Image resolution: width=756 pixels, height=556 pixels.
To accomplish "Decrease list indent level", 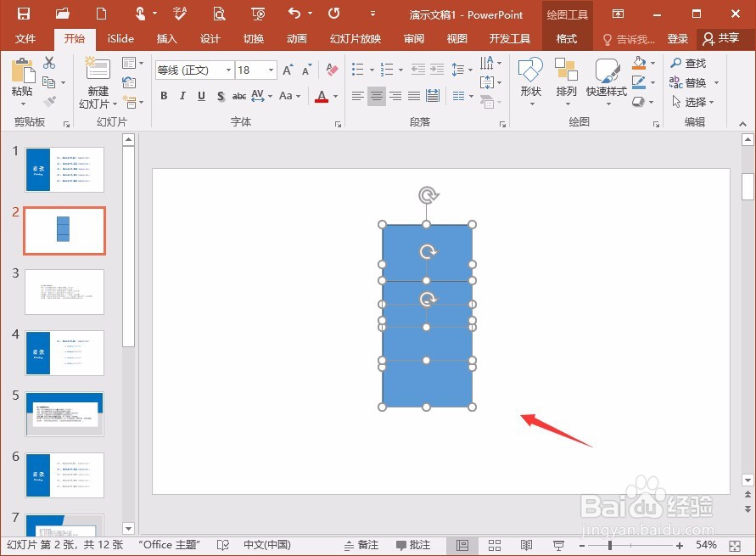I will coord(418,70).
